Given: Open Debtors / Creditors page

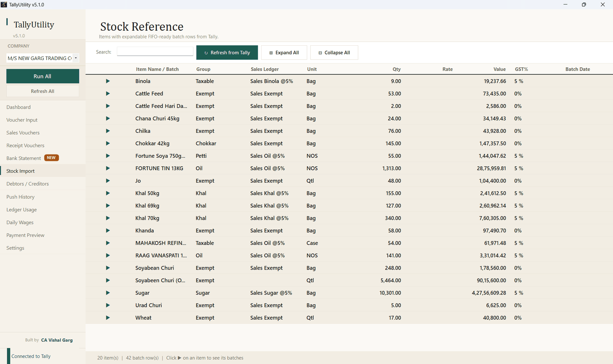Looking at the screenshot, I should tap(27, 184).
